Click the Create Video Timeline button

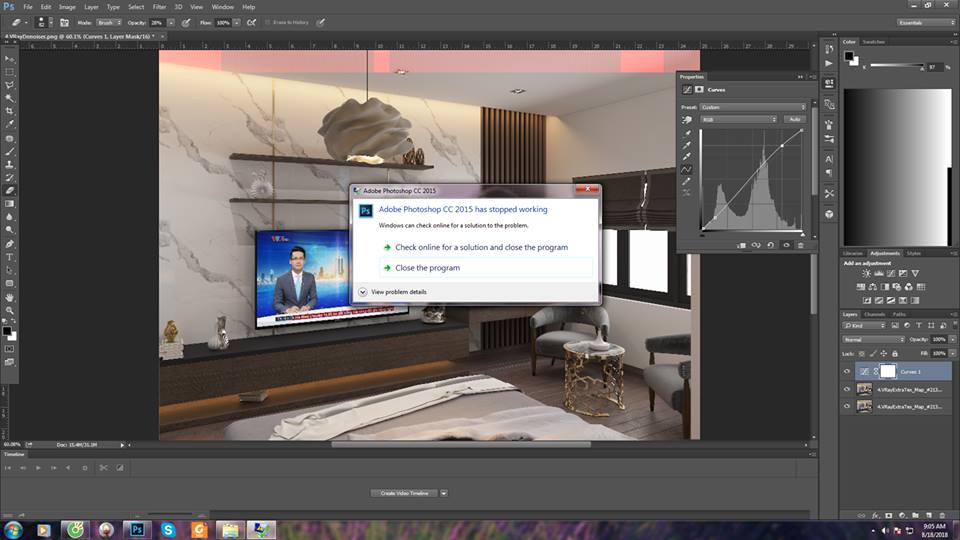[x=404, y=493]
